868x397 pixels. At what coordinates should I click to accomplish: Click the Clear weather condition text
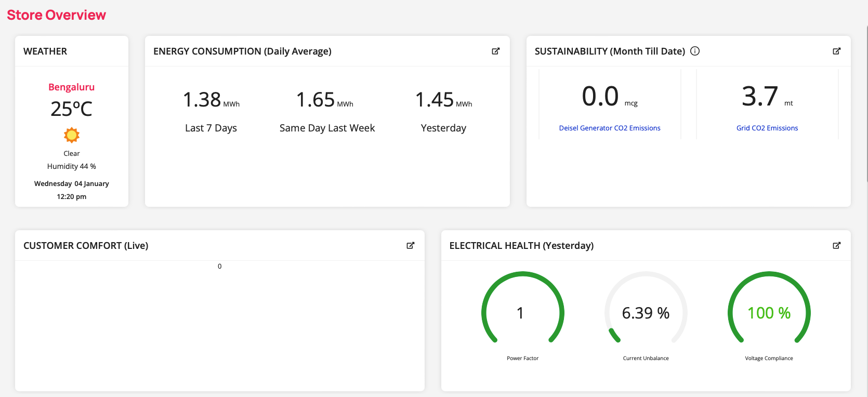[72, 153]
